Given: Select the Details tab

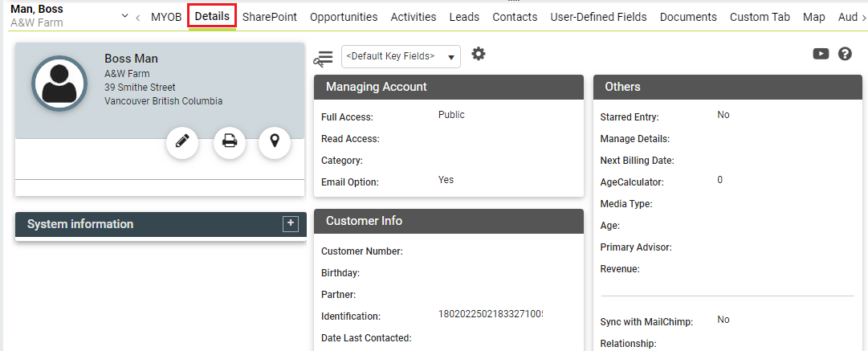Looking at the screenshot, I should [x=212, y=16].
